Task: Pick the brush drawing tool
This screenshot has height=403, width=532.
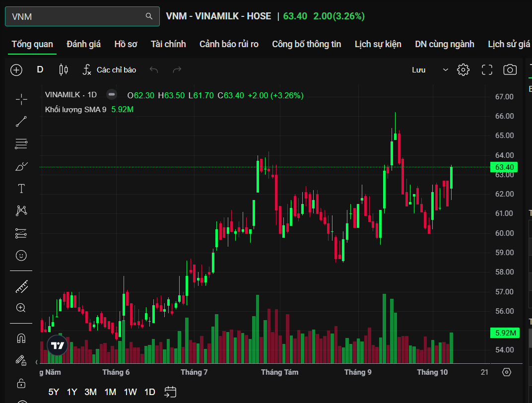Action: 21,166
